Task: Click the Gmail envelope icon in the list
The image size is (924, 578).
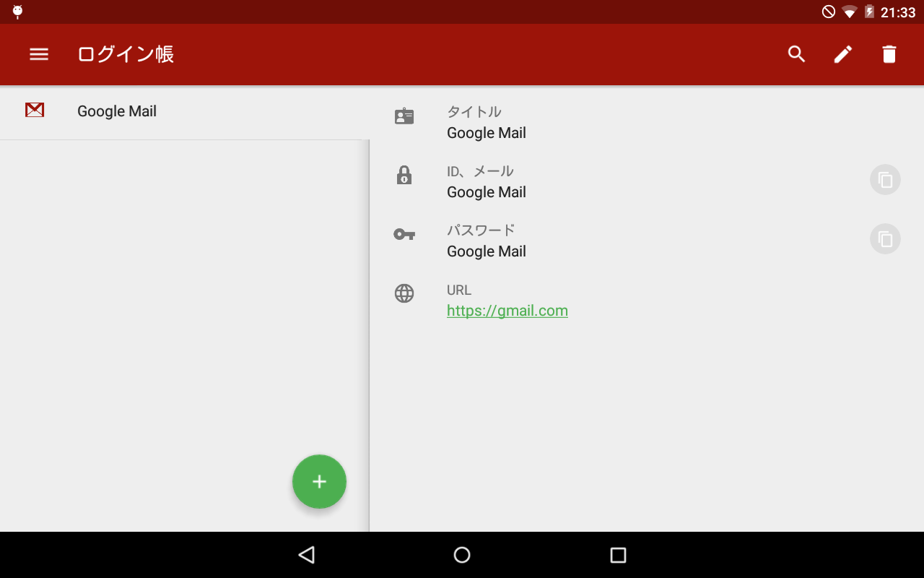Action: coord(35,110)
